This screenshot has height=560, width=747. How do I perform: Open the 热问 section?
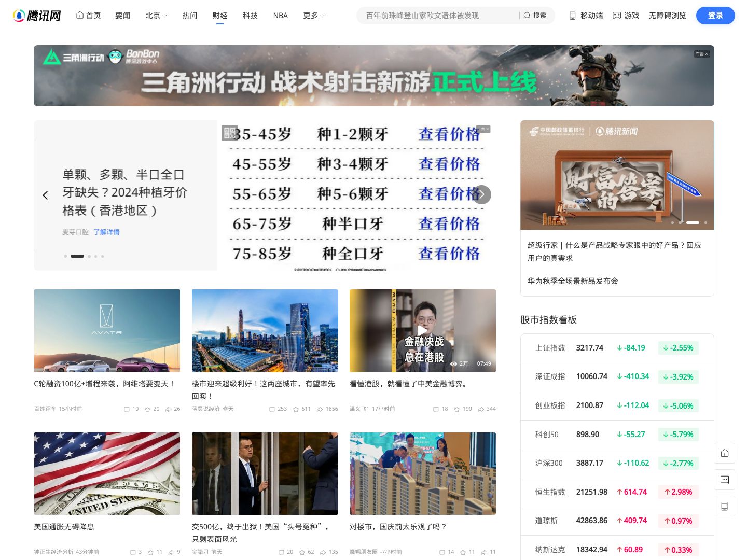click(190, 16)
